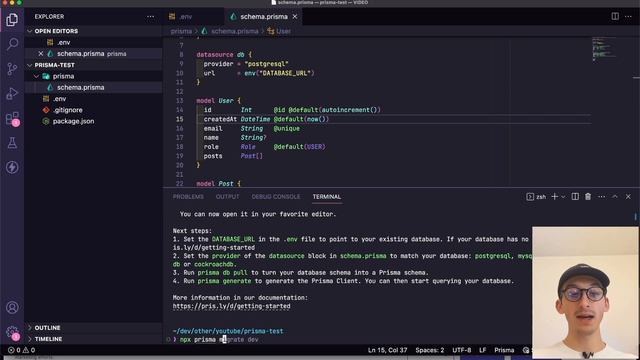Kill the terminal with trash icon
Screen dimensions: 640x360
coord(588,197)
